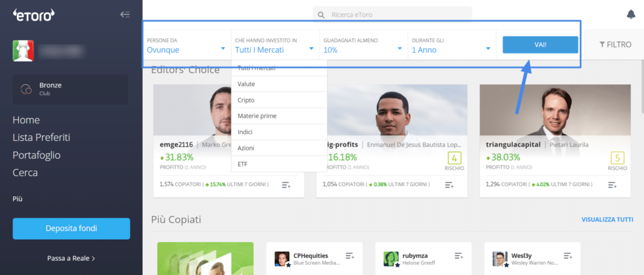
Task: Click the VAI! button
Action: [x=540, y=45]
